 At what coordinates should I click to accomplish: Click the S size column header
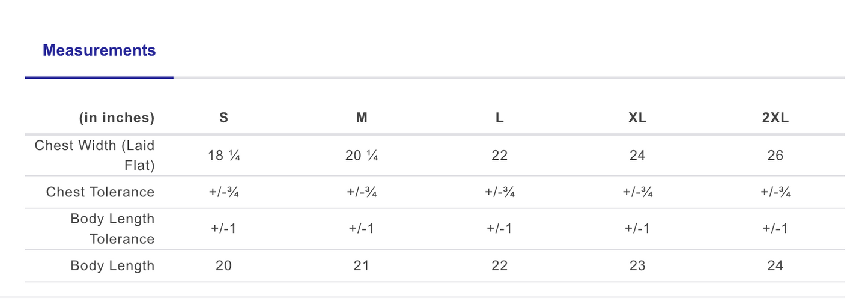pyautogui.click(x=223, y=118)
